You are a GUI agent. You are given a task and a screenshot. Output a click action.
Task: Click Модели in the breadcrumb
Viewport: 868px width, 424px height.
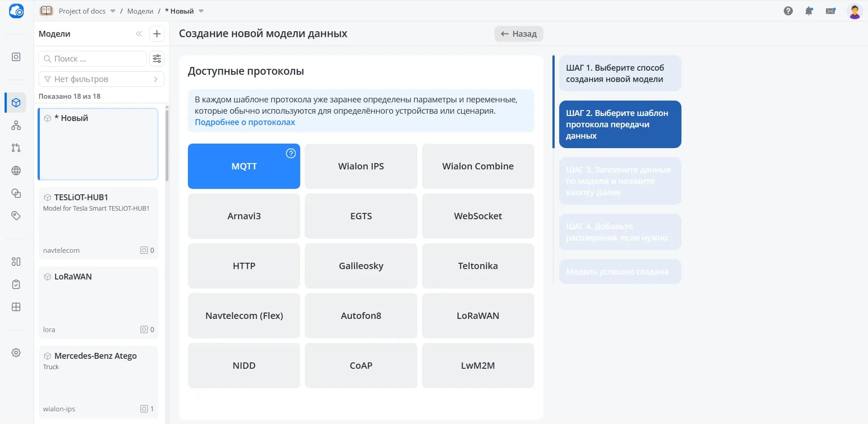[140, 11]
